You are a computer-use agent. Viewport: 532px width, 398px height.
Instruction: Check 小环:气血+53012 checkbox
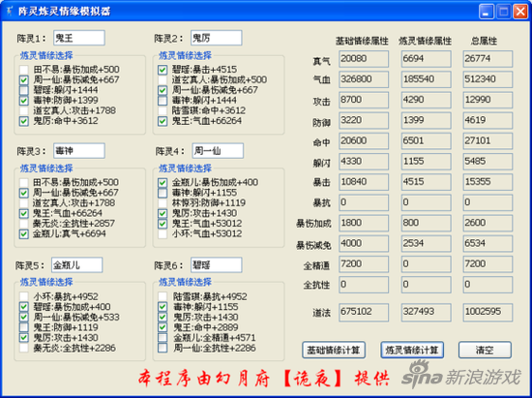coord(163,233)
